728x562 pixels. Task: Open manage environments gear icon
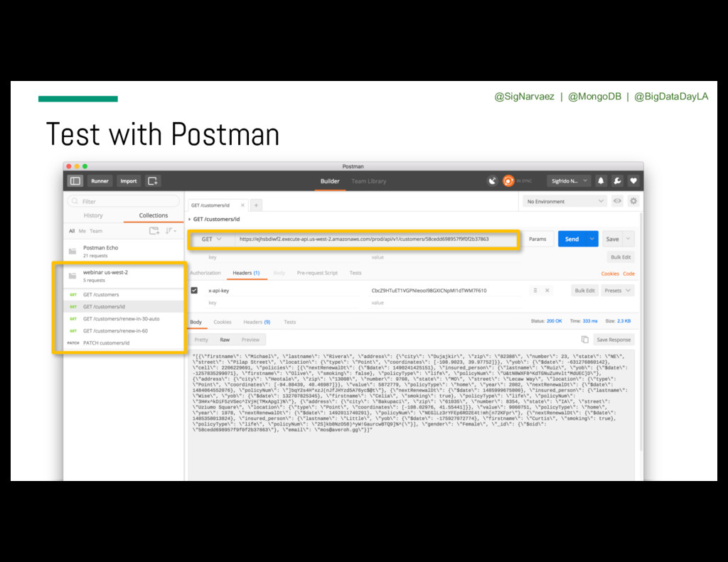coord(633,201)
